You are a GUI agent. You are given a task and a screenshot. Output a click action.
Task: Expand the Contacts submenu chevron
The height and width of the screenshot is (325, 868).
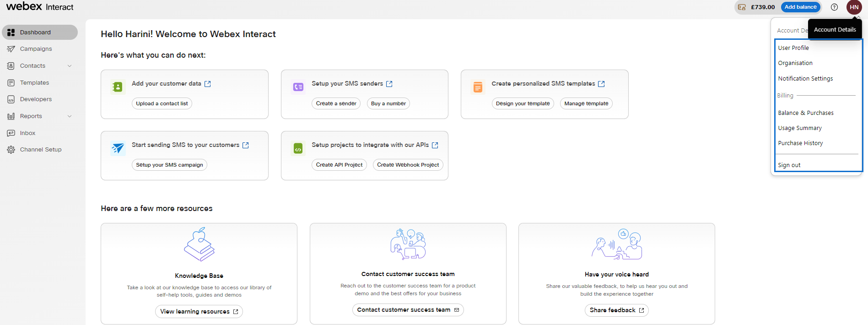[70, 66]
